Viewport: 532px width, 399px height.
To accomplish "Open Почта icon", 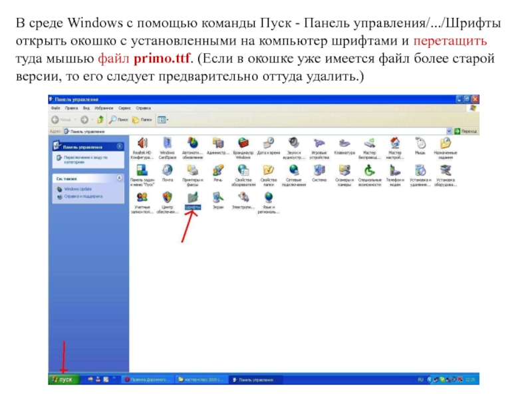I will (x=168, y=174).
